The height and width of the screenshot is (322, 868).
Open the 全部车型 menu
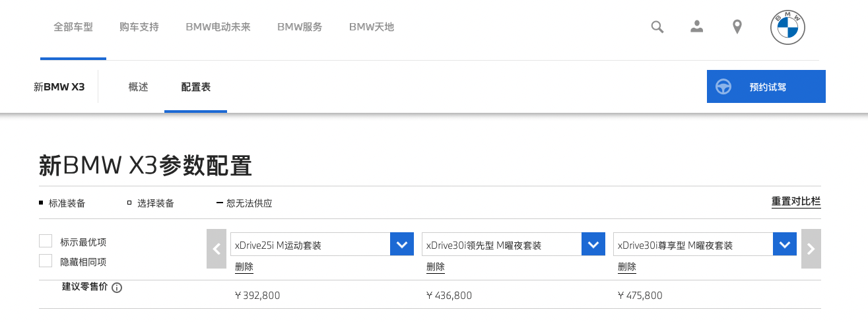click(x=73, y=27)
